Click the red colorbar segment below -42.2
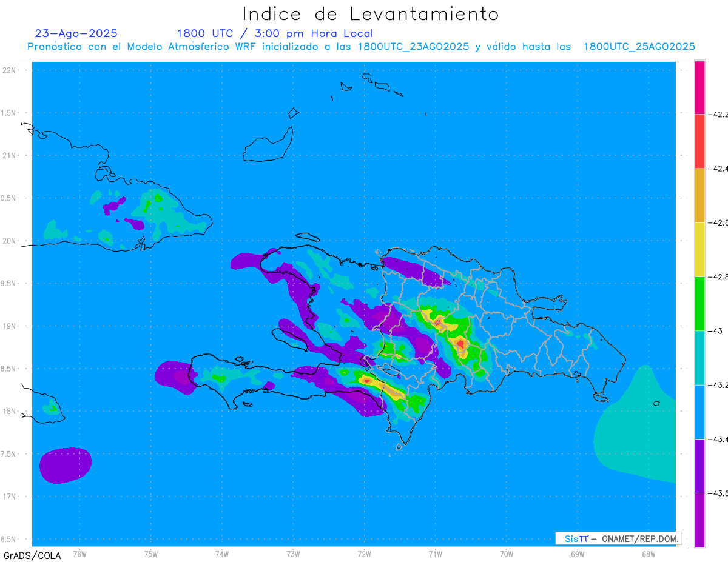Image resolution: width=728 pixels, height=562 pixels. coord(699,141)
